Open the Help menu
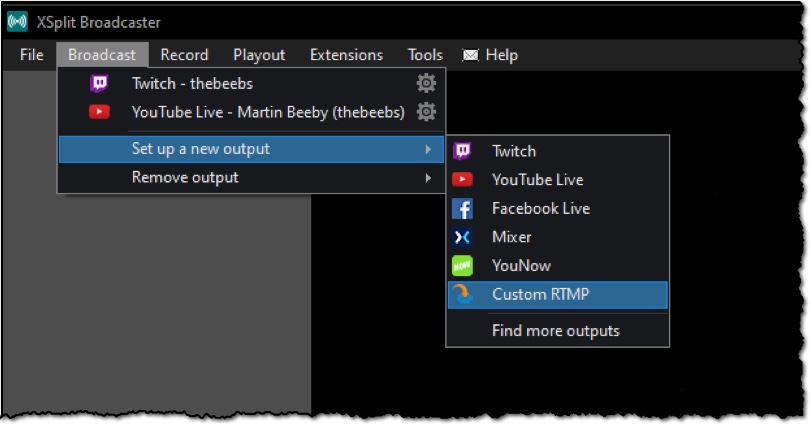This screenshot has height=425, width=810. [x=502, y=55]
